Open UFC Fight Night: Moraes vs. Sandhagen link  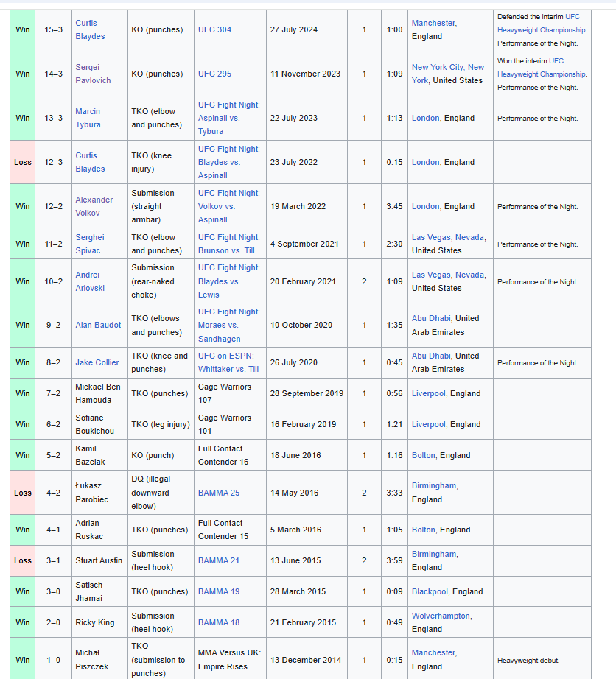228,326
